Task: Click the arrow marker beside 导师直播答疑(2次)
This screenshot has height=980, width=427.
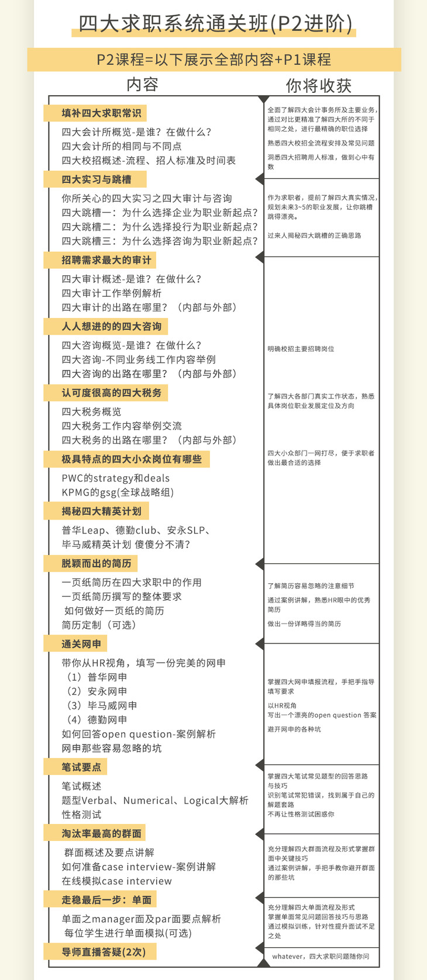Action: tap(260, 948)
